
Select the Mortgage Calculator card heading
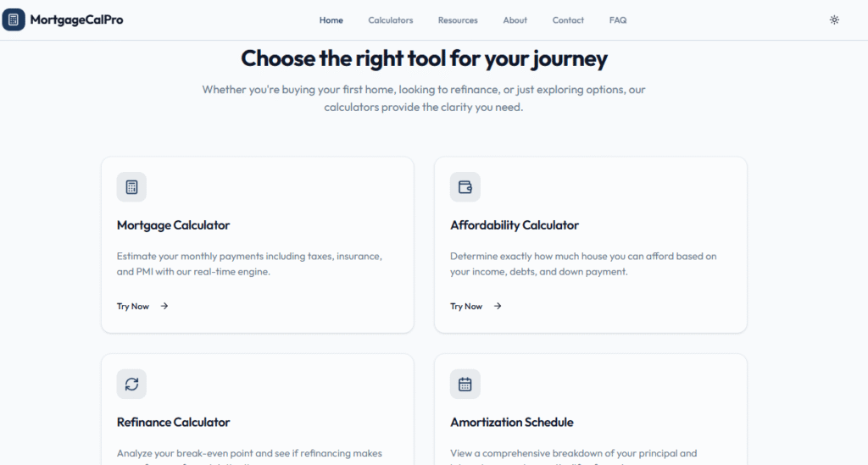click(x=173, y=225)
